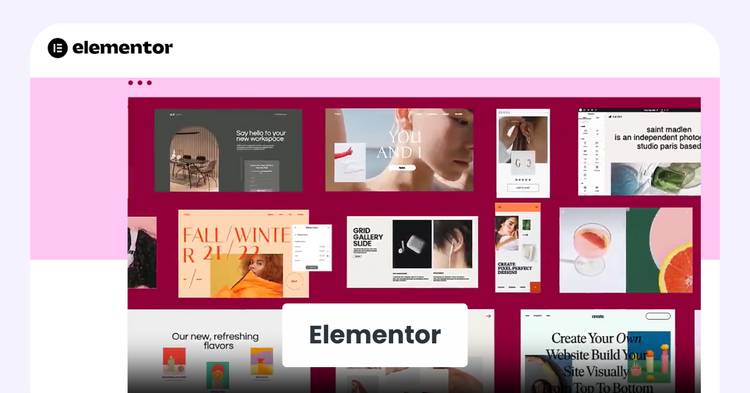Open the Grid Gallery Slide template

pyautogui.click(x=412, y=252)
